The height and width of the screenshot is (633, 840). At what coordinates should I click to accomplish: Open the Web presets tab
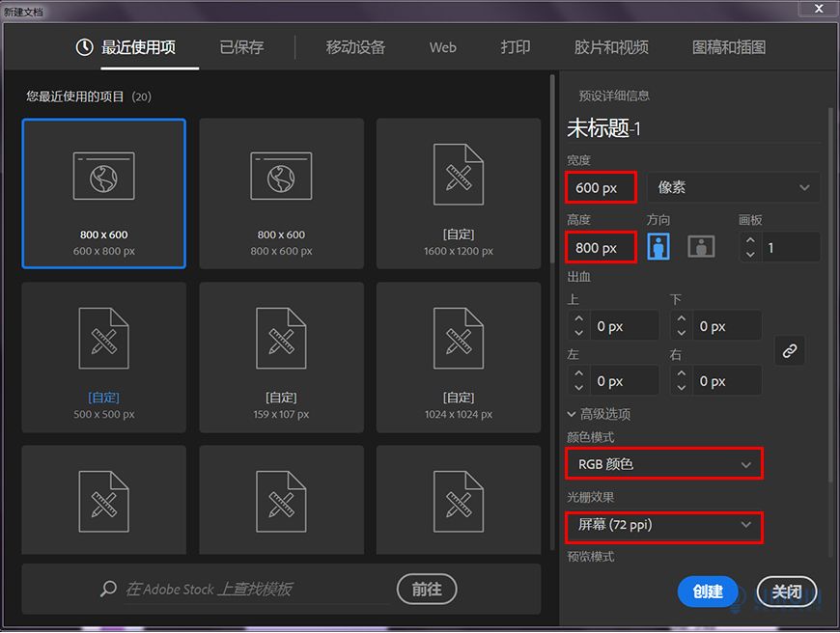click(442, 47)
